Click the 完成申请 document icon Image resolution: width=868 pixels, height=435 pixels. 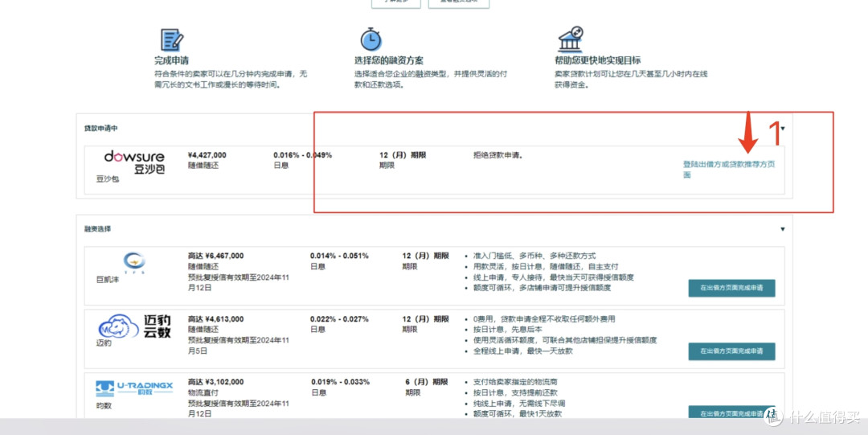tap(172, 40)
